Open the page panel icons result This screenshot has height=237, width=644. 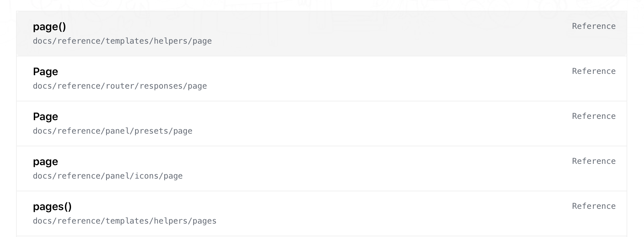tap(45, 161)
